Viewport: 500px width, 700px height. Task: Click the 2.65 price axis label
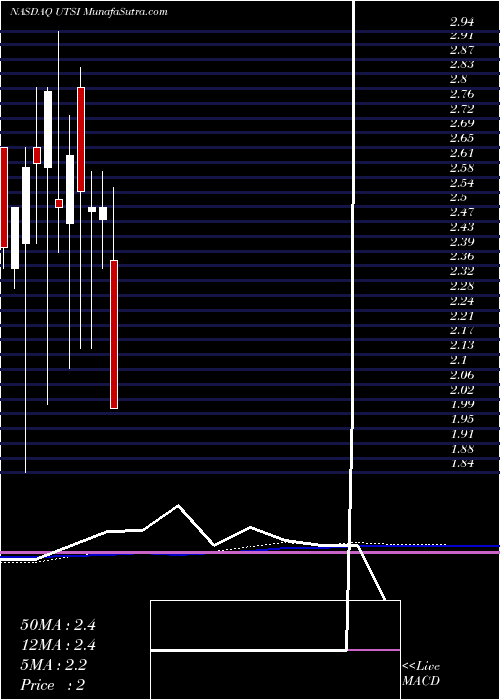[462, 138]
